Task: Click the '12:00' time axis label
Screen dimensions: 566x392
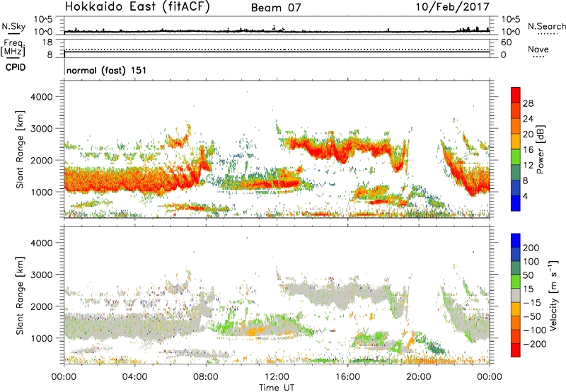Action: pos(277,377)
